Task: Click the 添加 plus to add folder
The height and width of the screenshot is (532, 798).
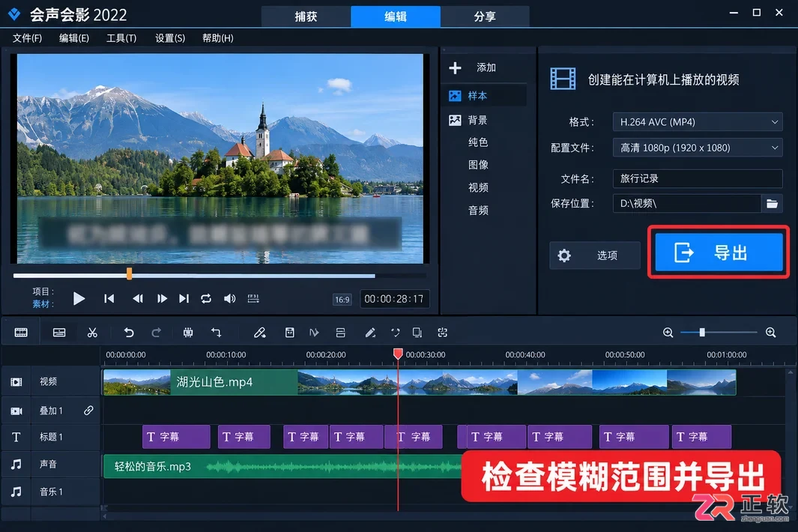Action: (x=472, y=67)
